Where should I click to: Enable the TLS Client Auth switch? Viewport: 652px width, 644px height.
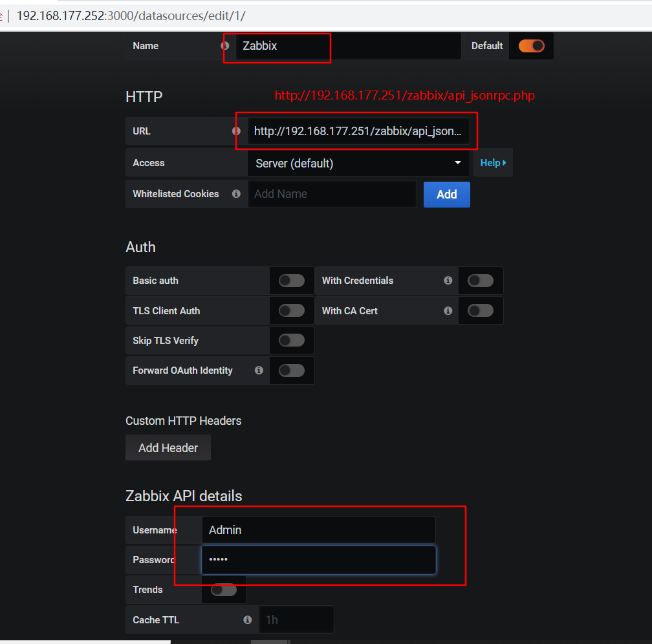[292, 310]
